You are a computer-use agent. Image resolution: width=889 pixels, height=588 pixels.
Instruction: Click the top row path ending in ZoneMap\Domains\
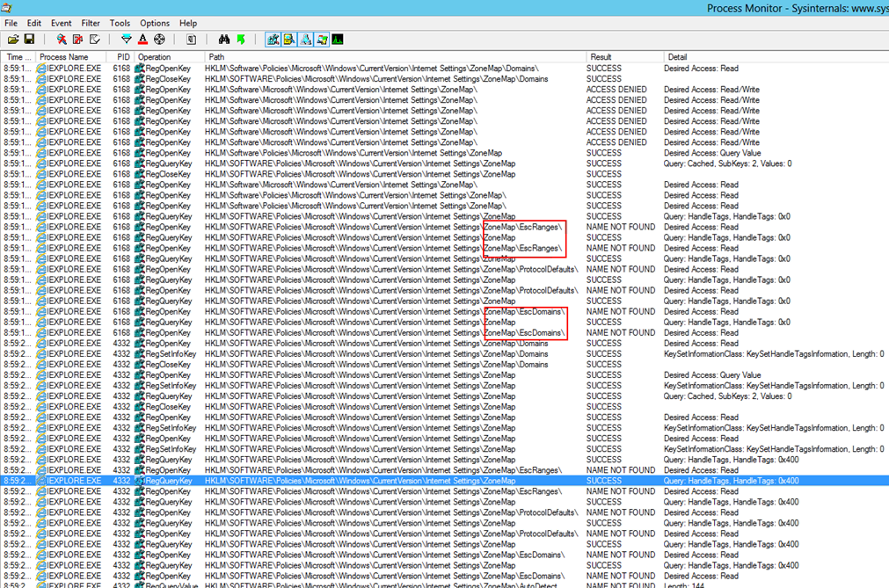(372, 68)
